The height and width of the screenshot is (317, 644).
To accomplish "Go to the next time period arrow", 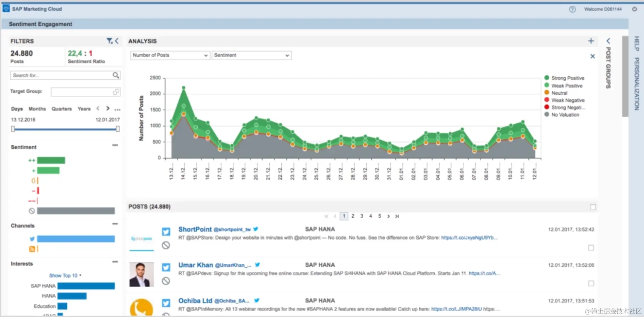I will point(108,109).
